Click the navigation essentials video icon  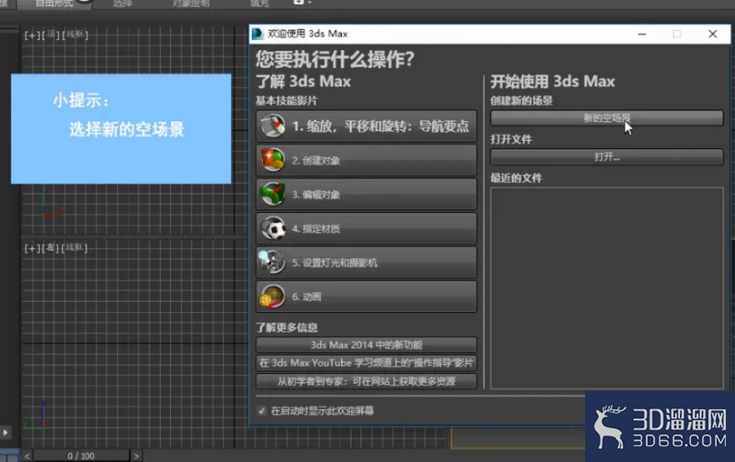(273, 126)
